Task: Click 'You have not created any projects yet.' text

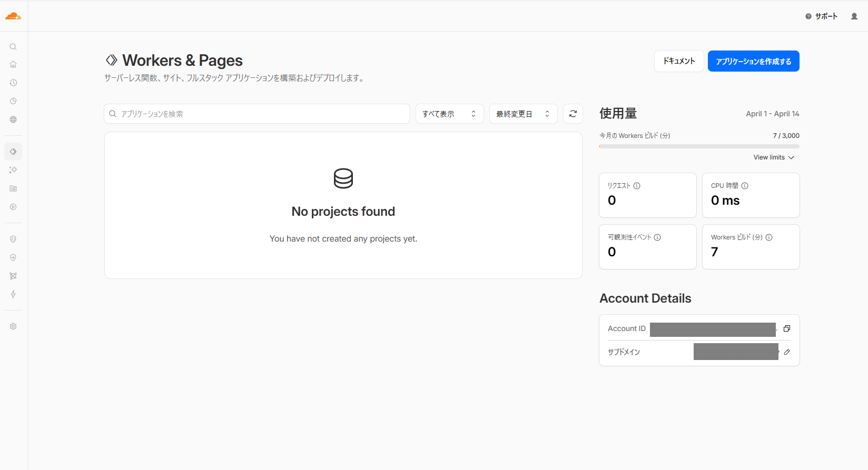Action: coord(343,239)
